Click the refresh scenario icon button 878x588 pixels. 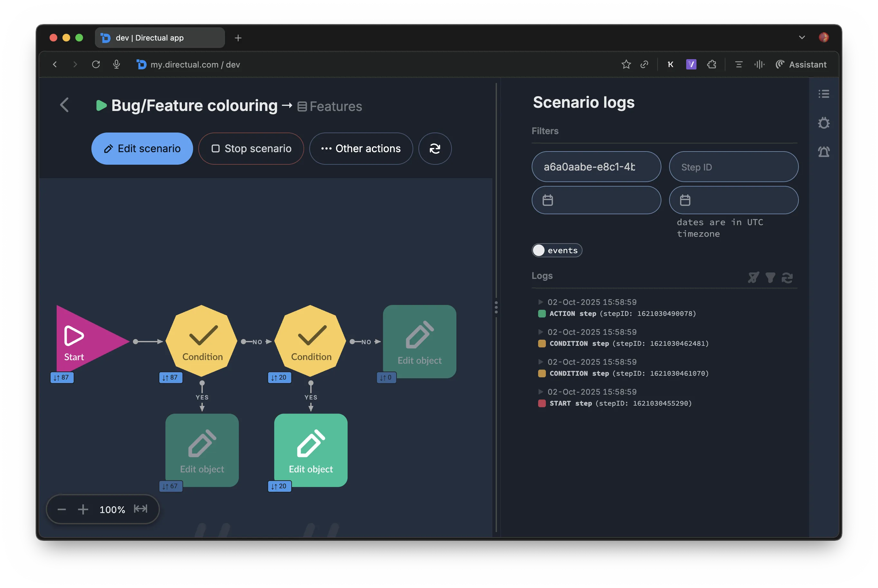pos(434,149)
